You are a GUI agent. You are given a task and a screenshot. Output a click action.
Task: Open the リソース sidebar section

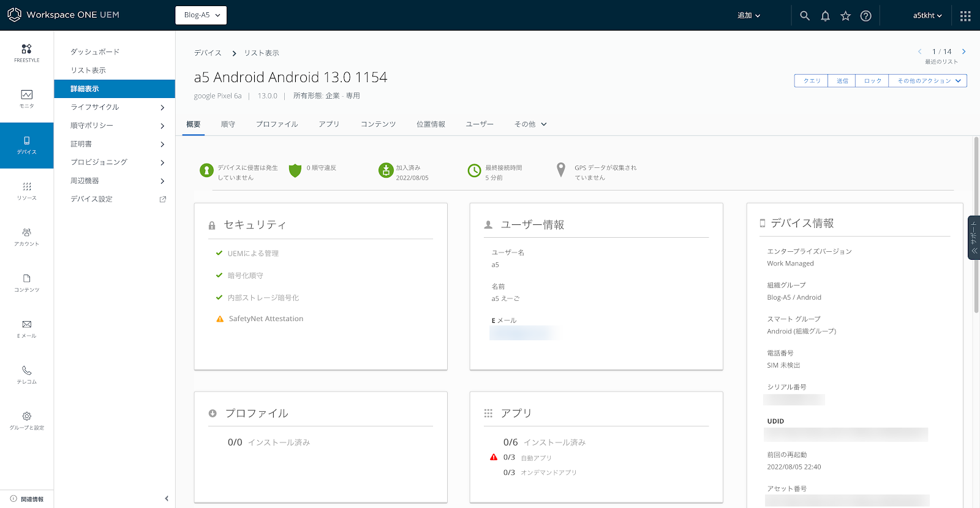point(26,191)
